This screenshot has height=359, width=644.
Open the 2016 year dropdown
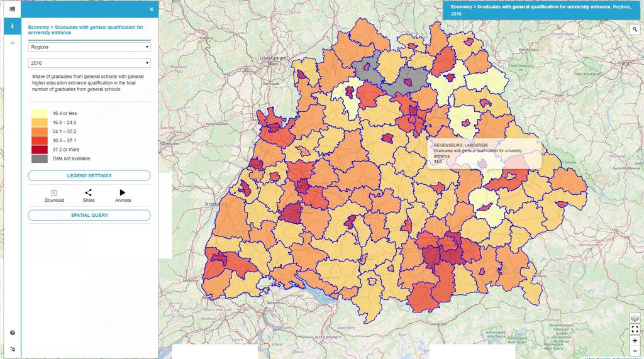pos(89,63)
